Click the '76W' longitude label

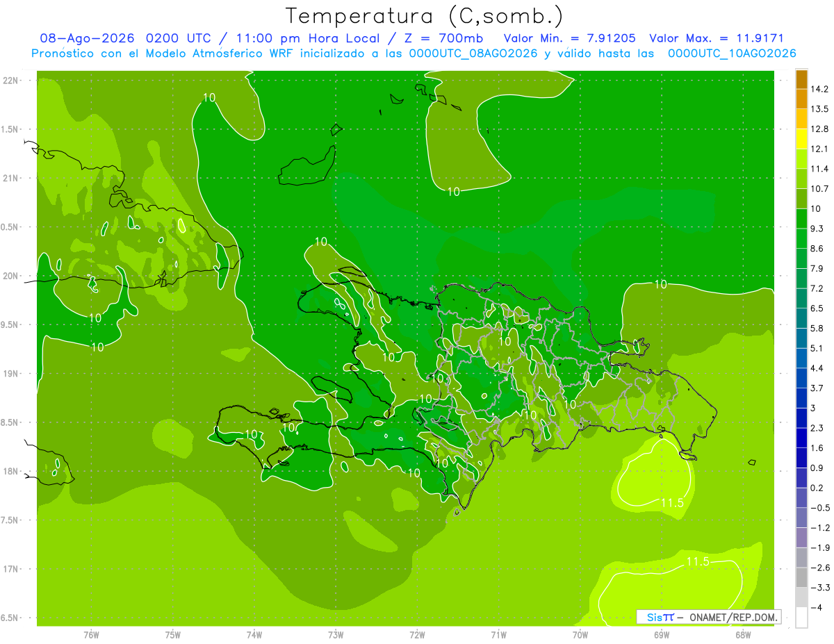tap(91, 635)
